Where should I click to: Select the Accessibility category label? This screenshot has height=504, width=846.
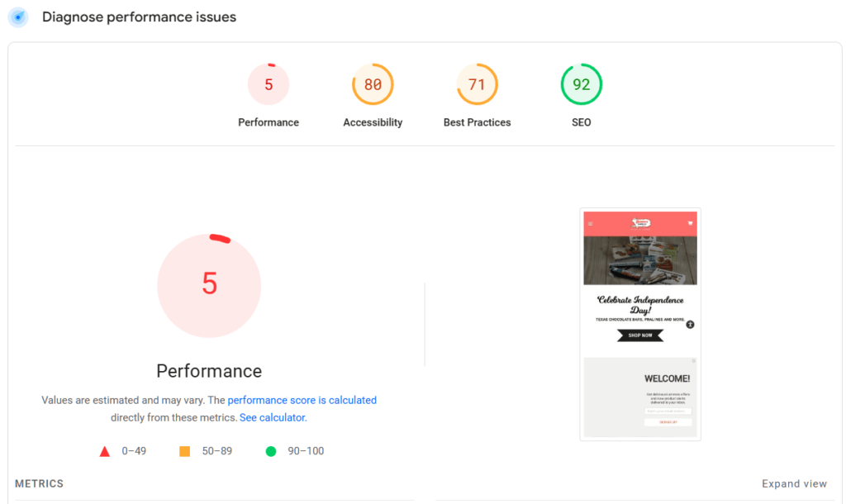click(x=373, y=121)
